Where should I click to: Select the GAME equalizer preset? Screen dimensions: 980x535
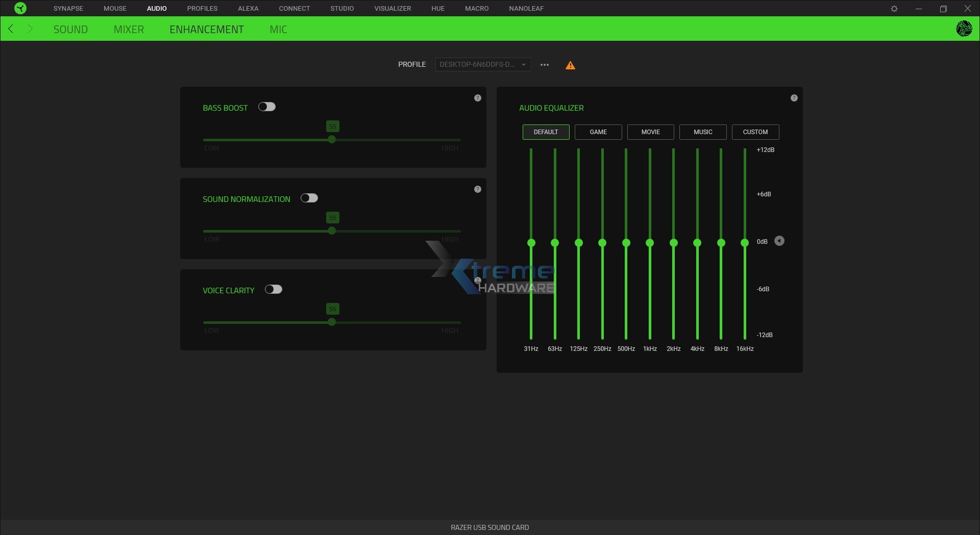pos(598,132)
